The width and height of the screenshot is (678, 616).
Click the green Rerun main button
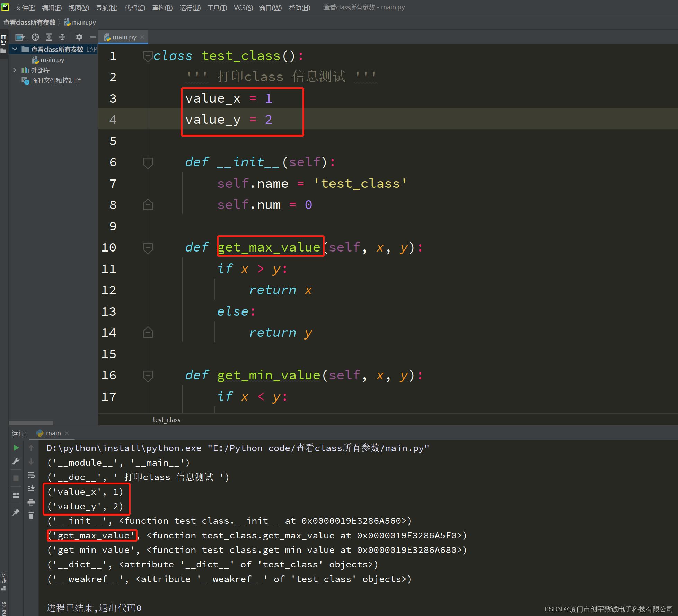[x=16, y=448]
